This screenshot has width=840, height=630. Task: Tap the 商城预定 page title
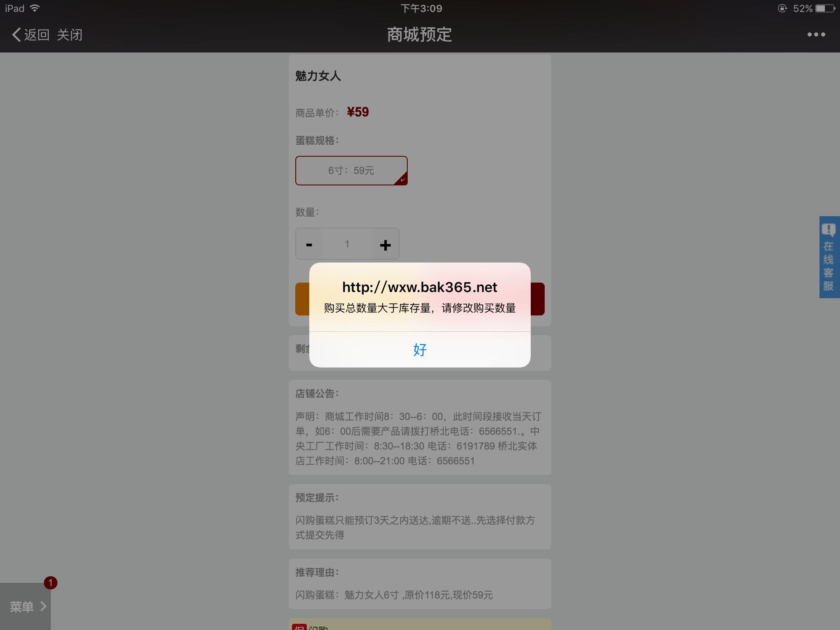click(x=420, y=35)
